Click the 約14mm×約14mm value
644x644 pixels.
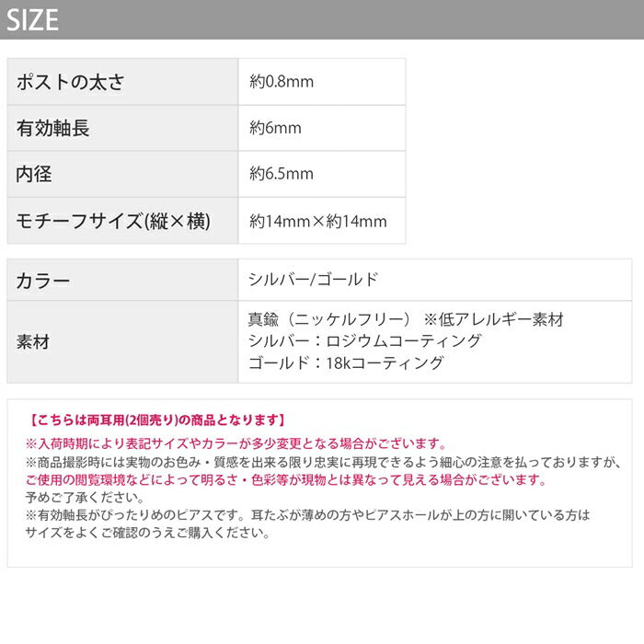(318, 221)
